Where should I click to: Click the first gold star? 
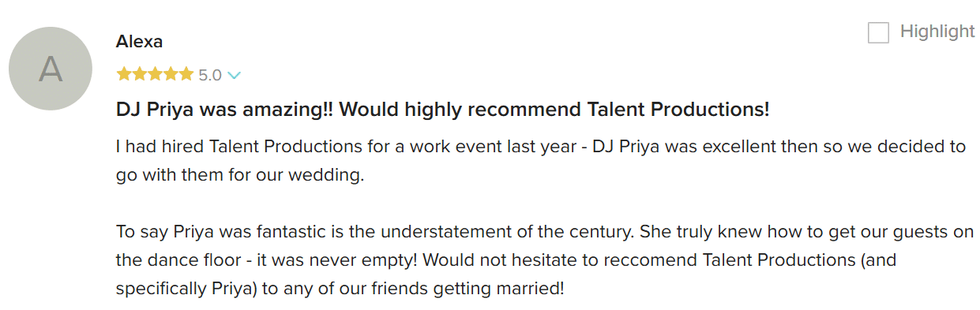(124, 74)
